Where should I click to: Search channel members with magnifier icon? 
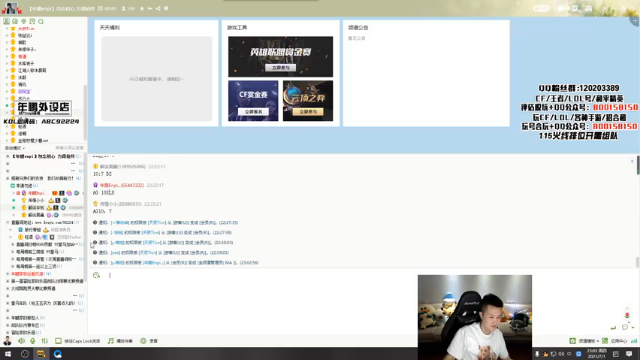[x=41, y=21]
